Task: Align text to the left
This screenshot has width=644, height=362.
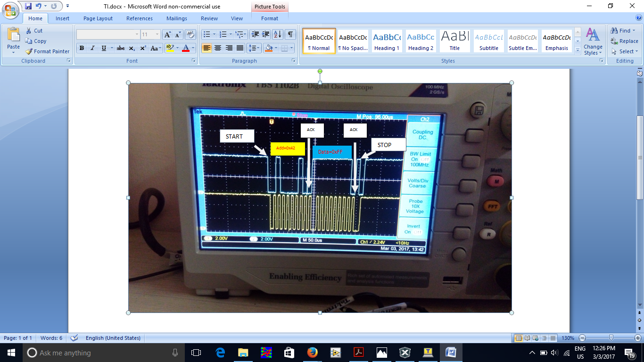Action: pos(206,48)
